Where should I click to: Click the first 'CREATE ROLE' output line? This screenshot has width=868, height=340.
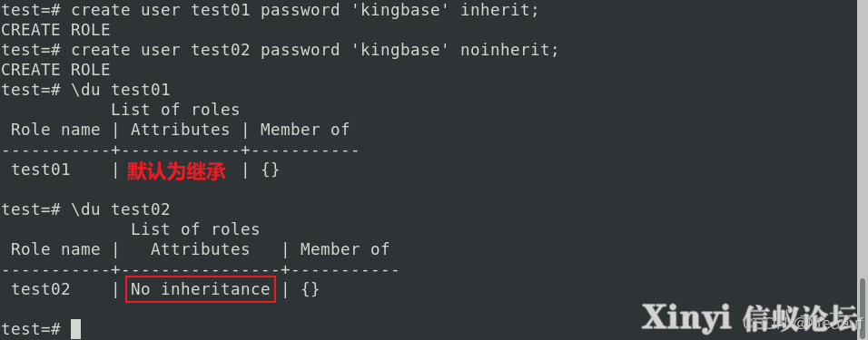coord(55,30)
